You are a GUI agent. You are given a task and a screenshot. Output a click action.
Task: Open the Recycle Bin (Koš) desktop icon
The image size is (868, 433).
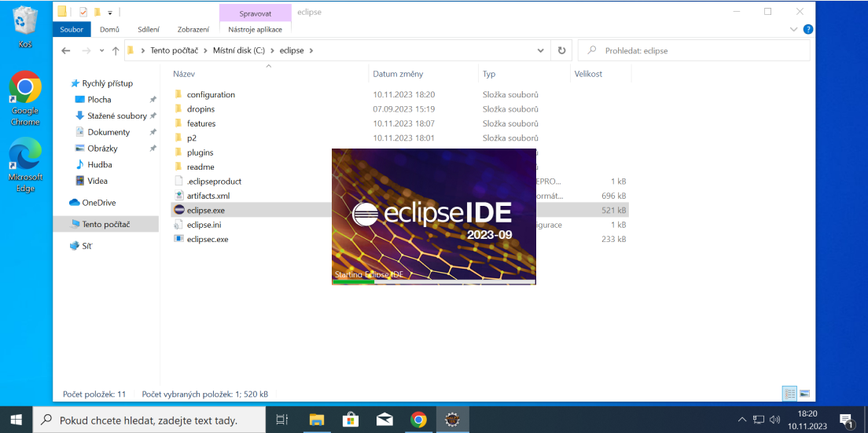pyautogui.click(x=25, y=26)
